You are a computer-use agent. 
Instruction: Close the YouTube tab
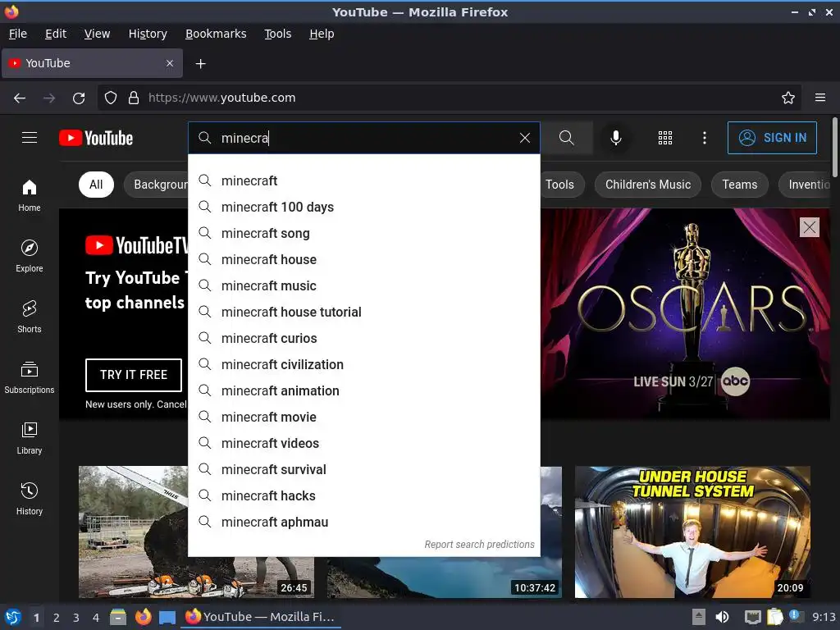pos(170,63)
